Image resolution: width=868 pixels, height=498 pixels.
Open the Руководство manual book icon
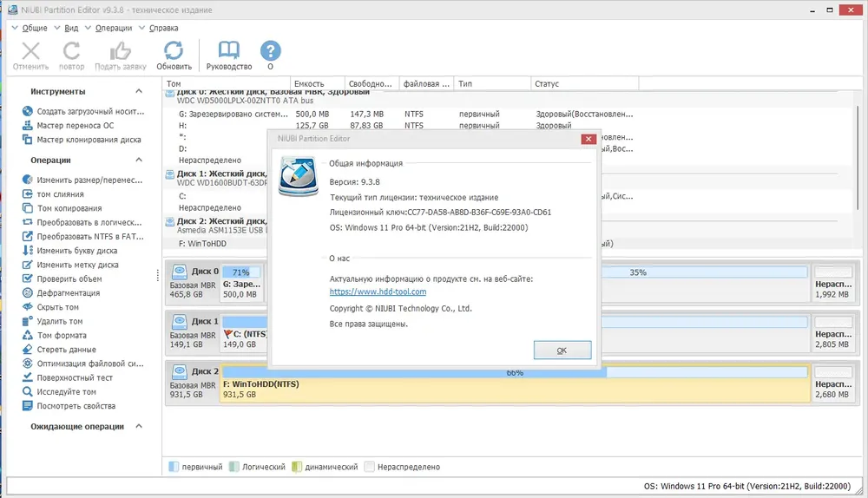point(228,50)
